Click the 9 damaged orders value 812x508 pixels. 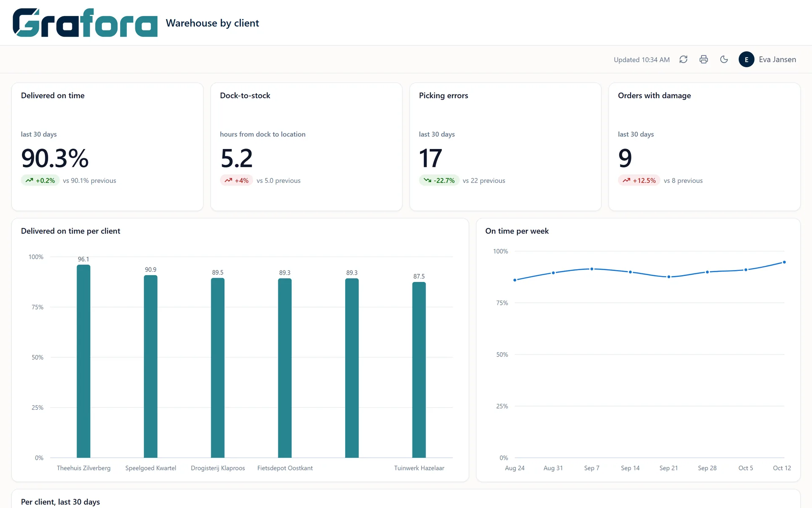625,158
